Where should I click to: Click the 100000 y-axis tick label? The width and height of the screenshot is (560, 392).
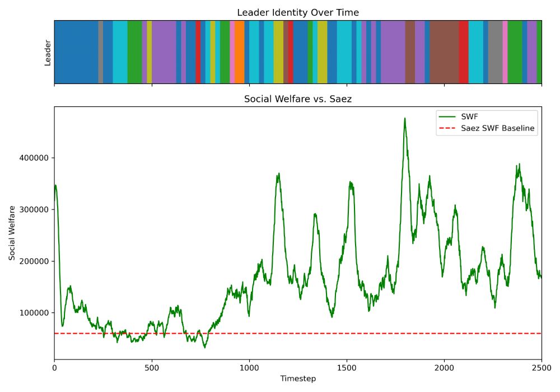coord(34,312)
